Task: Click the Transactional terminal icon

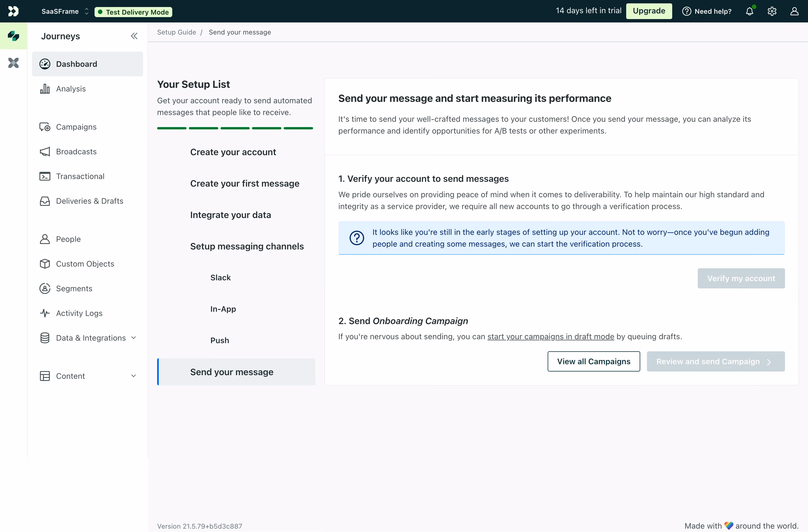Action: point(45,176)
